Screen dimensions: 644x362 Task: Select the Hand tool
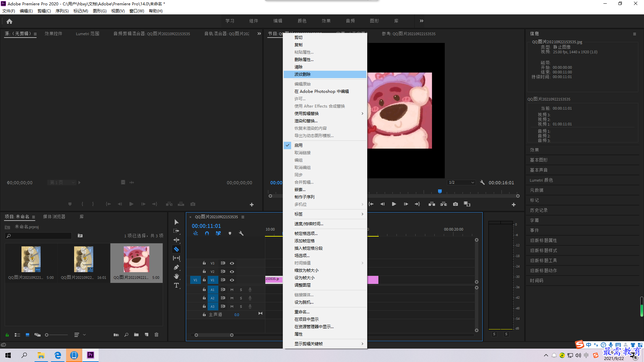176,276
